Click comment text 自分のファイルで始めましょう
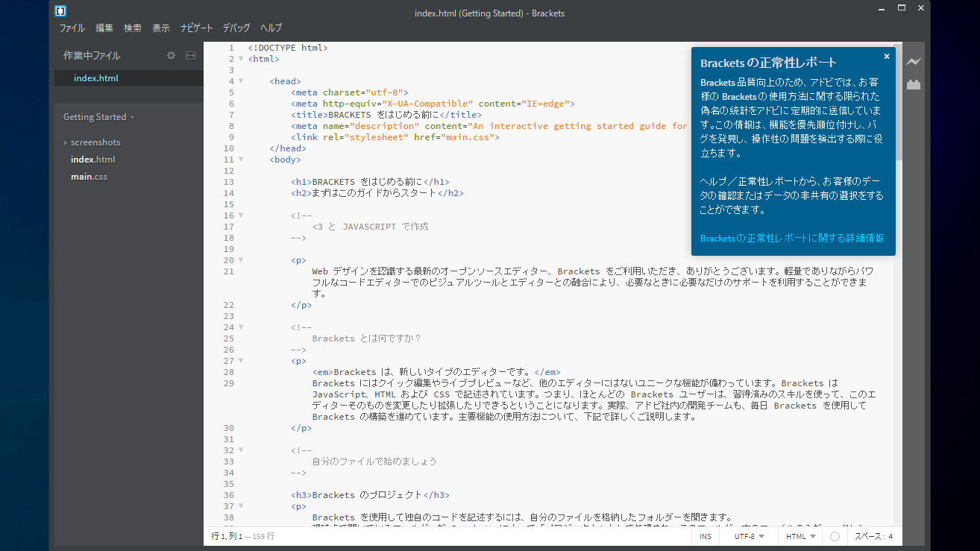Viewport: 980px width, 551px height. click(374, 462)
